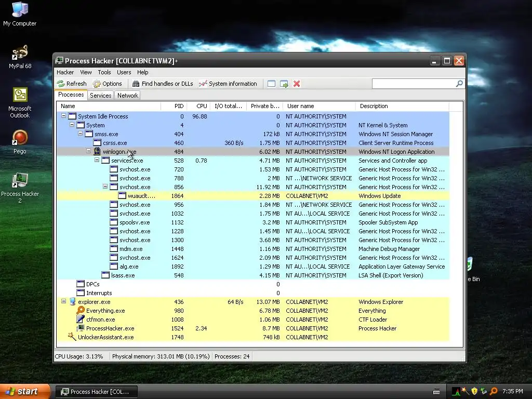Viewport: 532px width, 399px height.
Task: Open Microsoft Outlook desktop icon
Action: pos(20,102)
